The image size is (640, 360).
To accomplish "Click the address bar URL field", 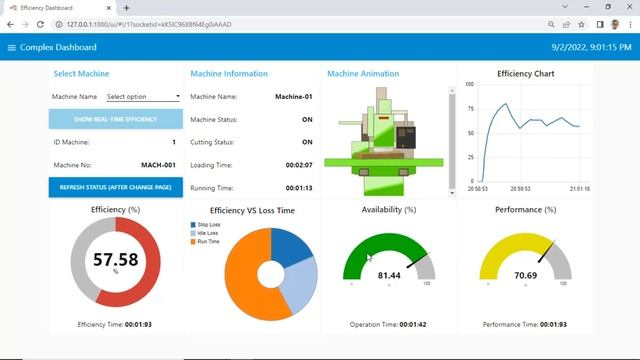I will coord(298,24).
